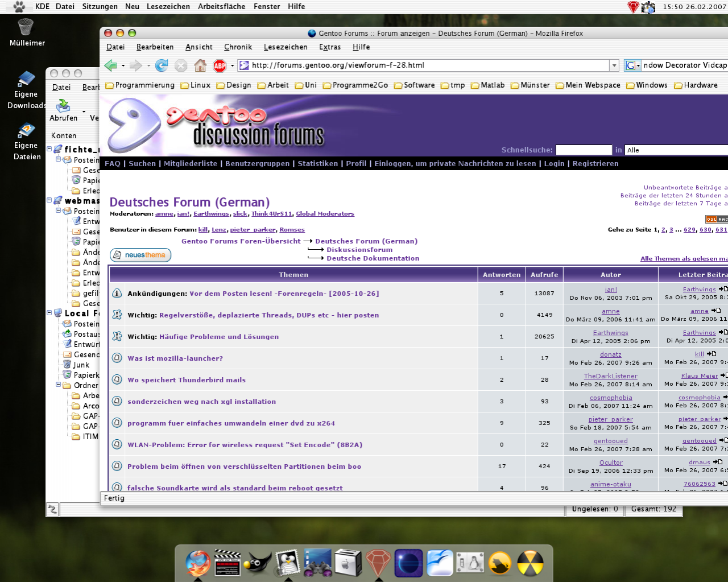Viewport: 728px width, 582px height.
Task: Go to forum page 2 link
Action: (x=663, y=230)
